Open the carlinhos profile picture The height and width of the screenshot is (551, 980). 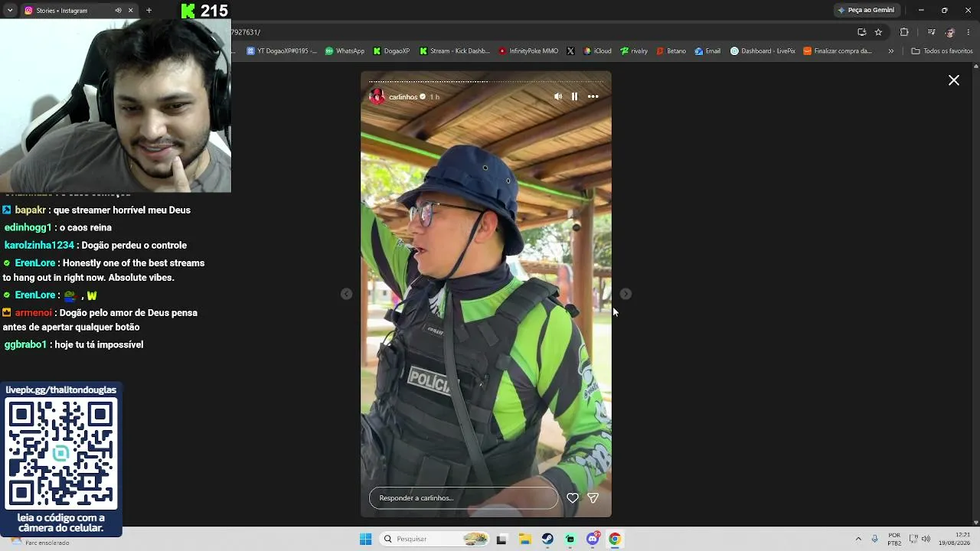point(377,96)
